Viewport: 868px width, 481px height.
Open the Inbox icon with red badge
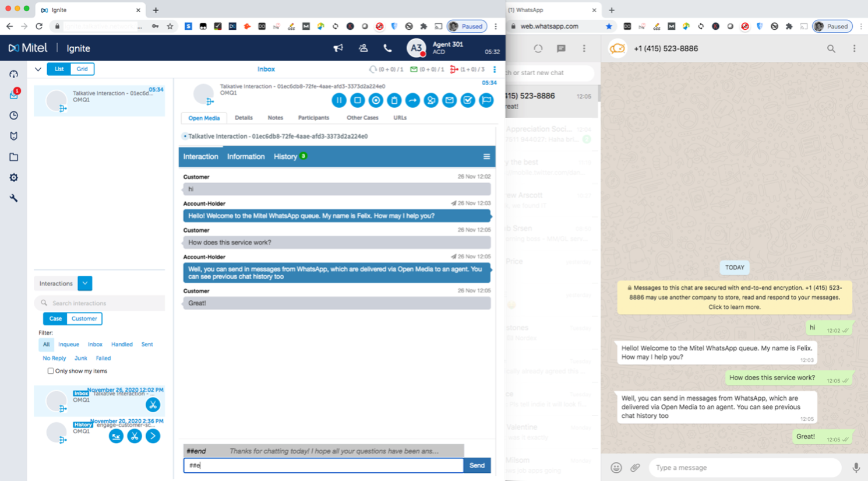pos(14,94)
